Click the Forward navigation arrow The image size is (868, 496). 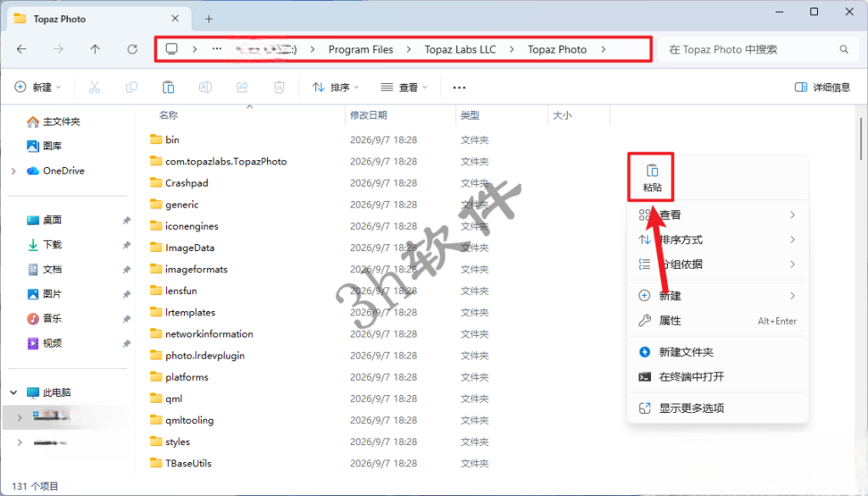click(x=58, y=49)
